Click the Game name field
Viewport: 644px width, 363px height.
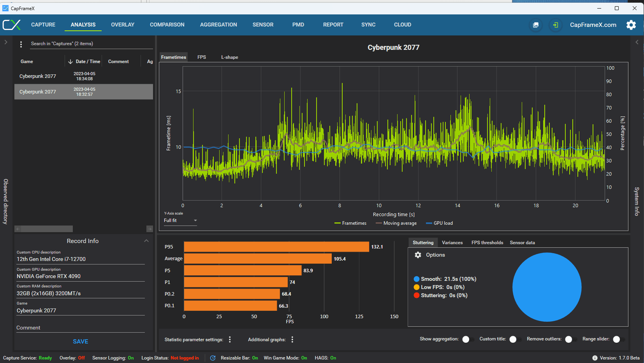point(81,310)
